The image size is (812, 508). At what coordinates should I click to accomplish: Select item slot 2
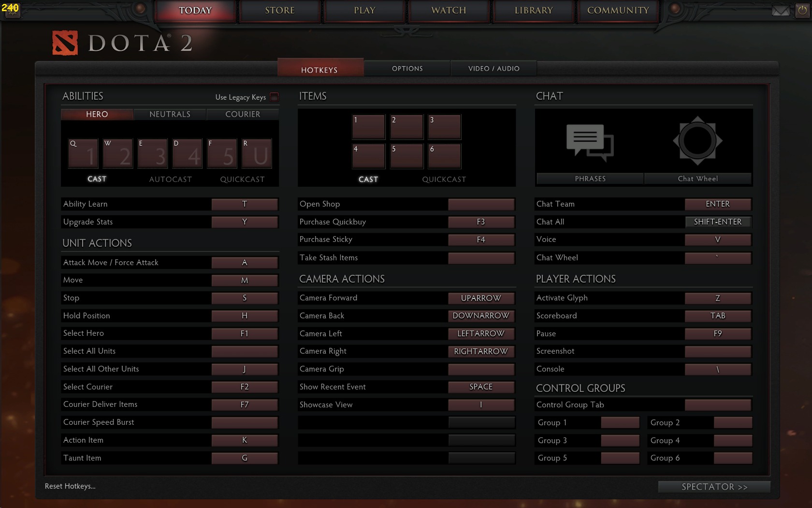(x=406, y=127)
